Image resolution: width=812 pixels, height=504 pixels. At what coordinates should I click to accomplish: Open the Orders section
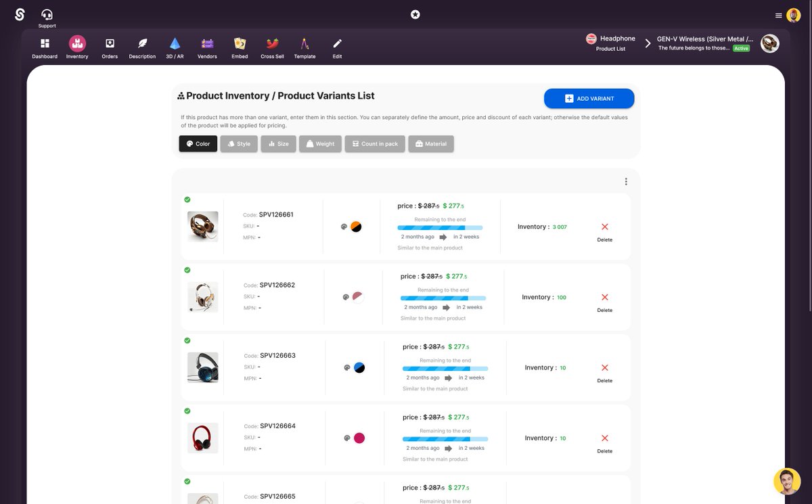110,47
